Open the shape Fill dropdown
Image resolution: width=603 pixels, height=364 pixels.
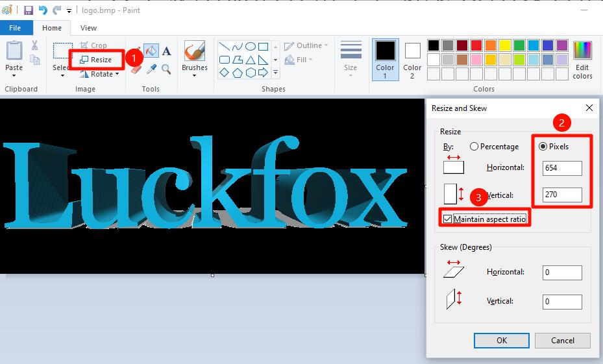(299, 60)
